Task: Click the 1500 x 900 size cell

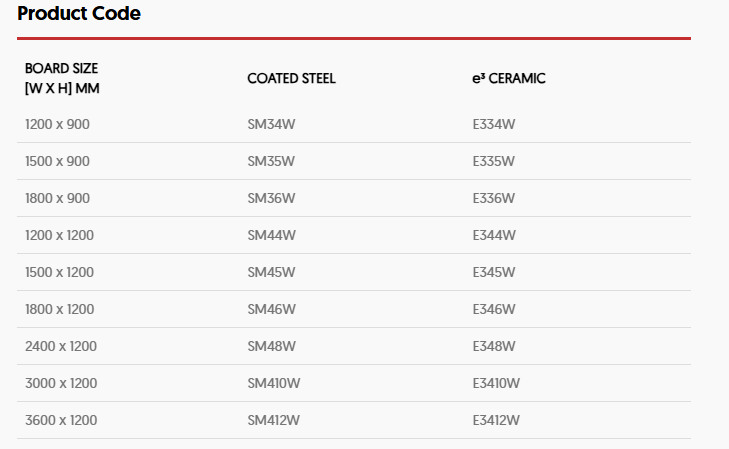Action: (57, 161)
